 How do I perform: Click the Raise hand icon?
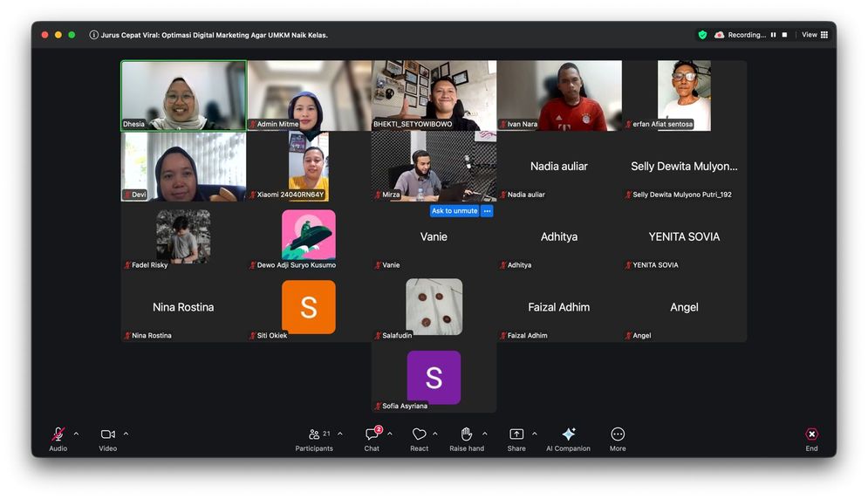467,434
